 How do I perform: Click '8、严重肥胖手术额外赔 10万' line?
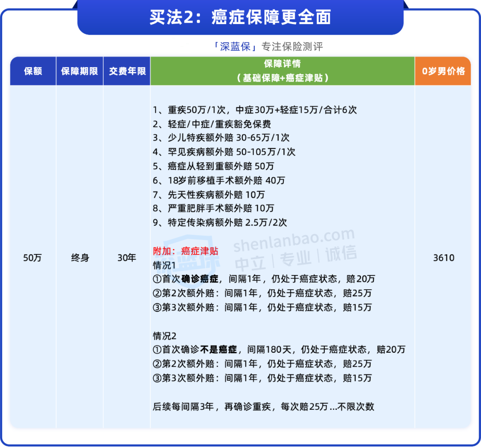click(x=213, y=208)
